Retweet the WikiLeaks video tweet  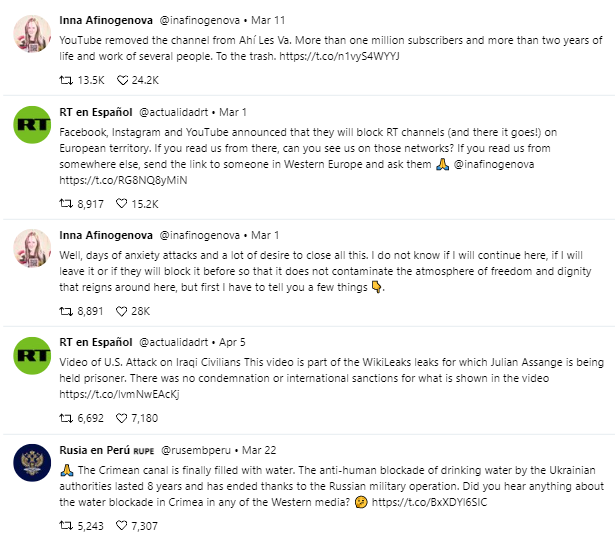[66, 418]
